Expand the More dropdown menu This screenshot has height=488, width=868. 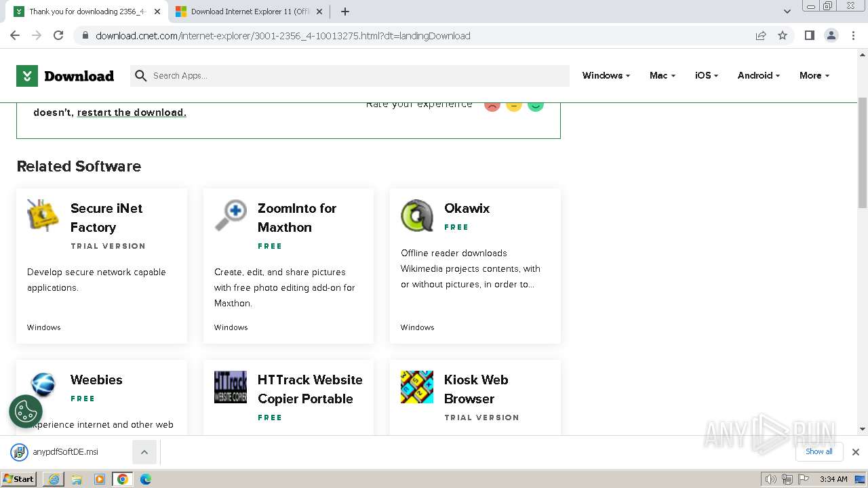coord(814,75)
